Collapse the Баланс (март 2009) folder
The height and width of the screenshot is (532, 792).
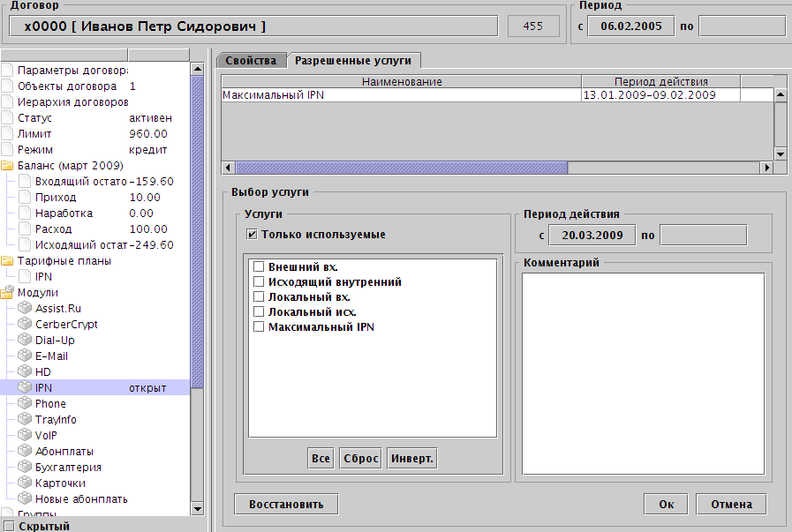click(x=8, y=166)
